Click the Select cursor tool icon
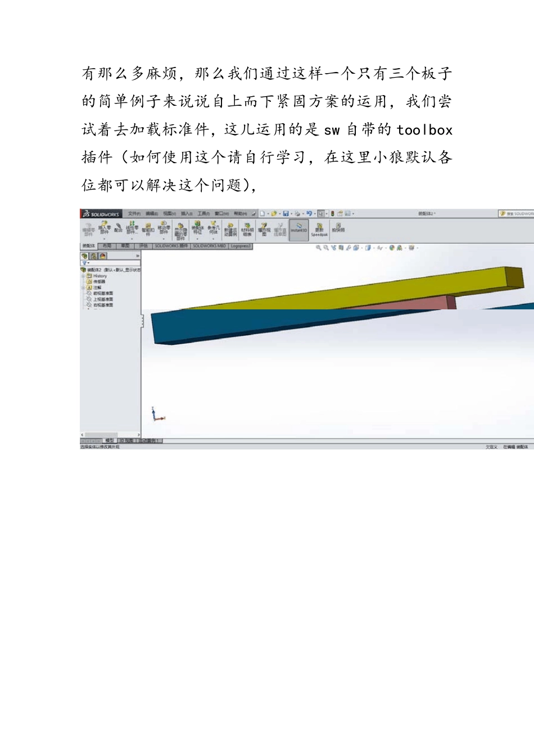 pos(321,214)
